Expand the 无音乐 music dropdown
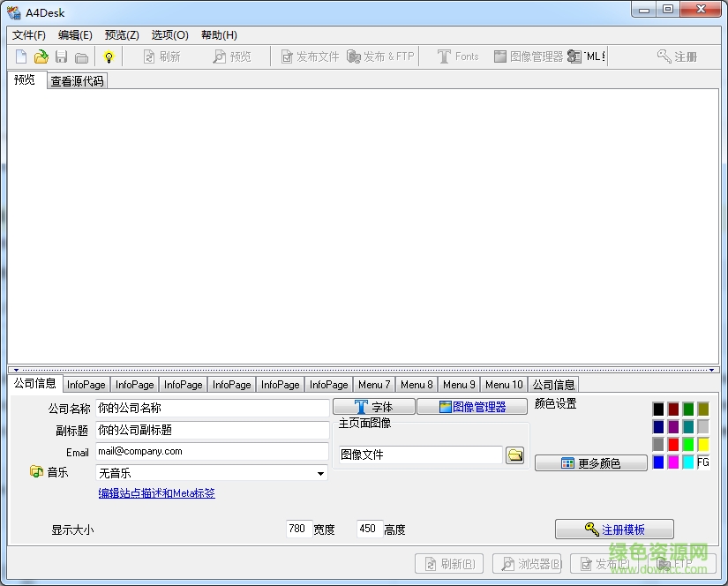Viewport: 728px width, 586px height. click(x=320, y=474)
